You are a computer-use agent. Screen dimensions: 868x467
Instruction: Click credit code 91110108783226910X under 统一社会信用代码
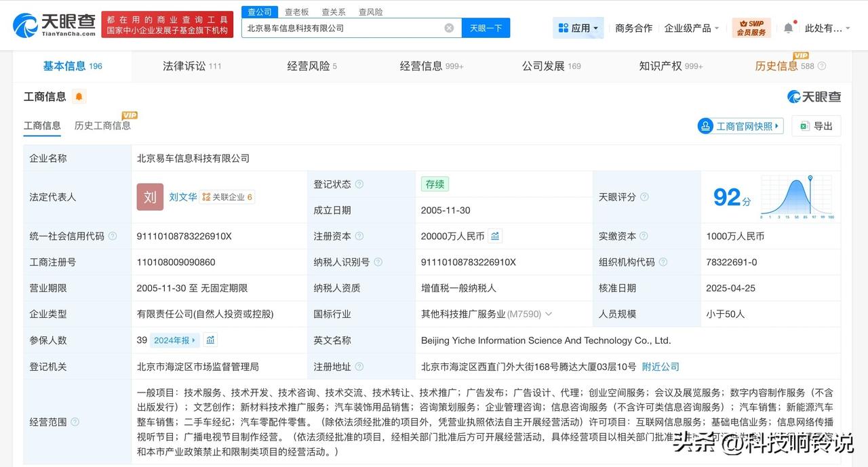point(184,237)
